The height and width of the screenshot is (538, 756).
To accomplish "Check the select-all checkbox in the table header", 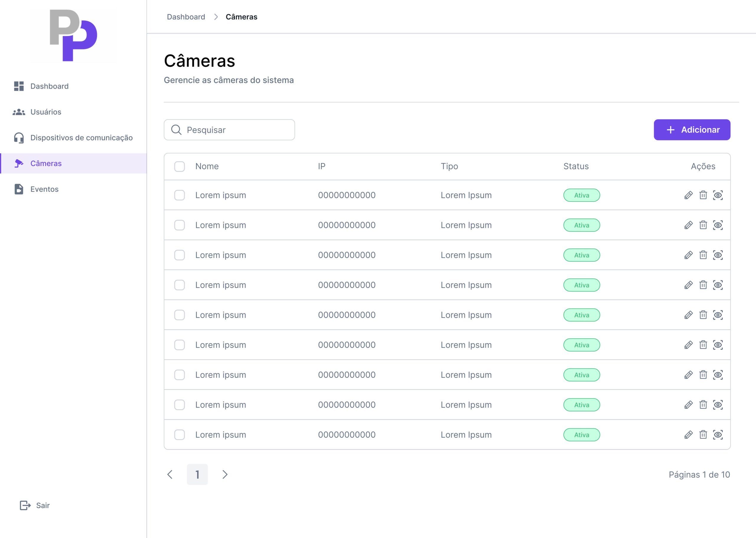I will click(x=180, y=166).
